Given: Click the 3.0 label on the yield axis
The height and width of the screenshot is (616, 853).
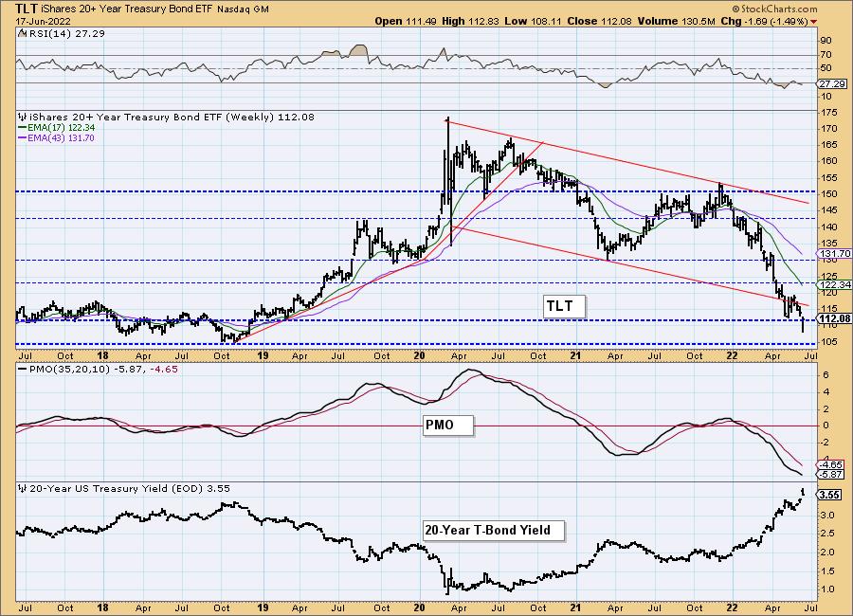Looking at the screenshot, I should point(827,515).
